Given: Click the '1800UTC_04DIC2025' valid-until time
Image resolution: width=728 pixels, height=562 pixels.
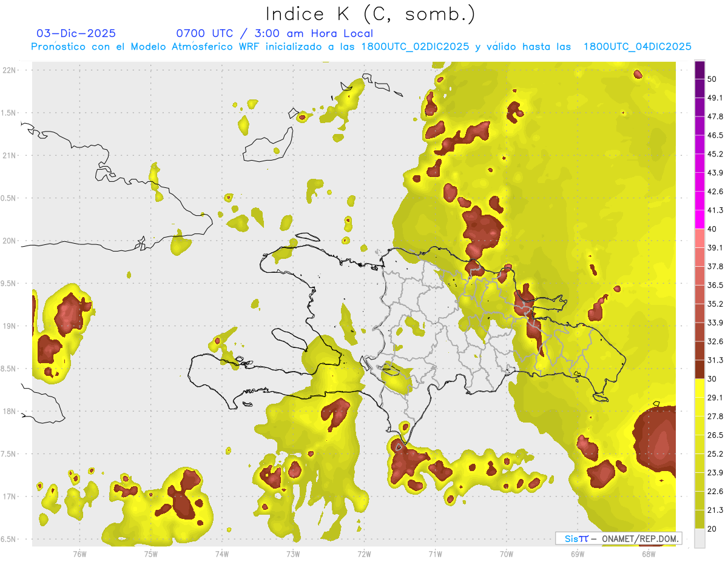Looking at the screenshot, I should 637,47.
